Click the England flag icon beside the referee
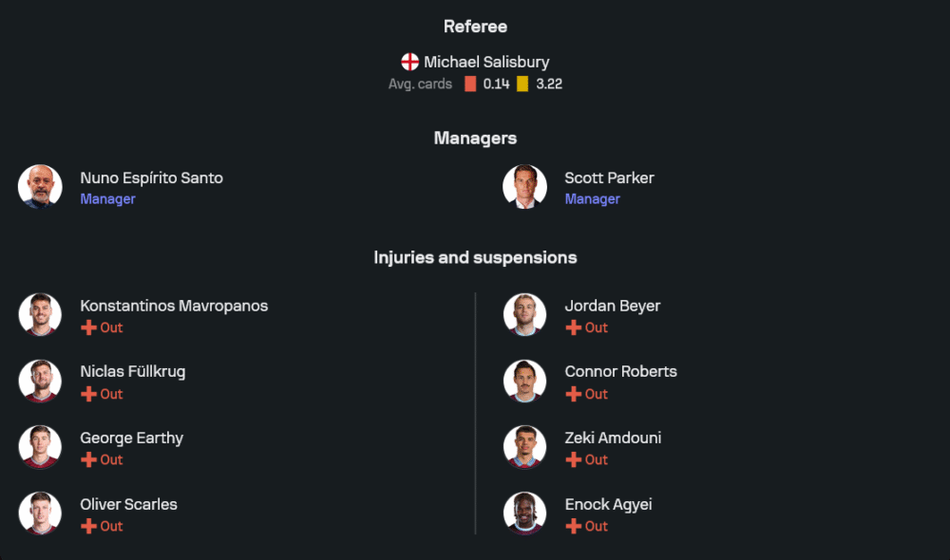Screen dimensions: 950x560 [410, 62]
